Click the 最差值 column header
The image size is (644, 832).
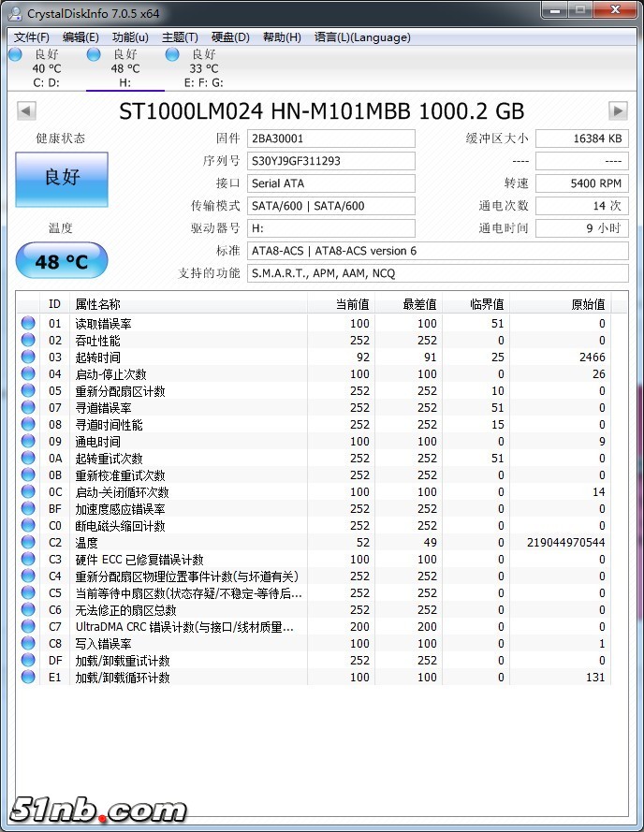pos(408,304)
